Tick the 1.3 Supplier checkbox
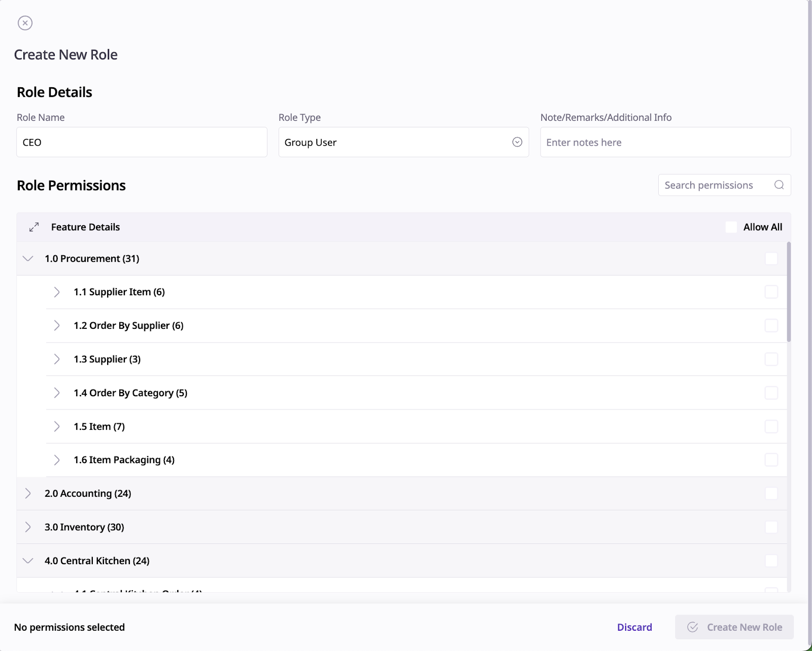Image resolution: width=812 pixels, height=651 pixels. click(771, 359)
